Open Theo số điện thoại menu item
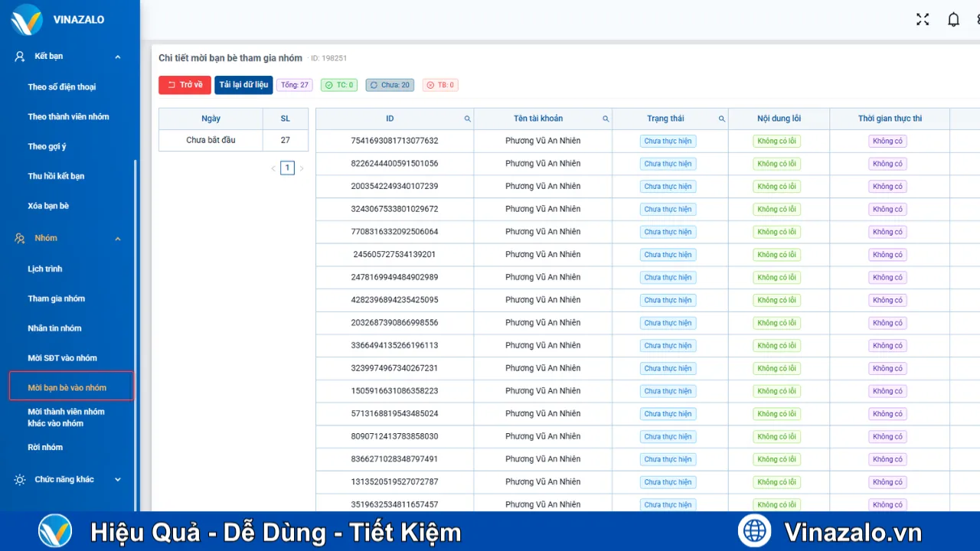The image size is (980, 551). pos(62,87)
